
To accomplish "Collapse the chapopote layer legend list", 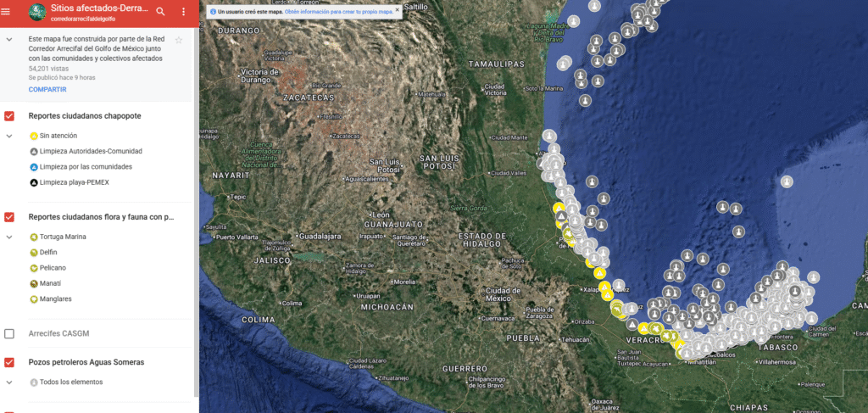I will [9, 136].
